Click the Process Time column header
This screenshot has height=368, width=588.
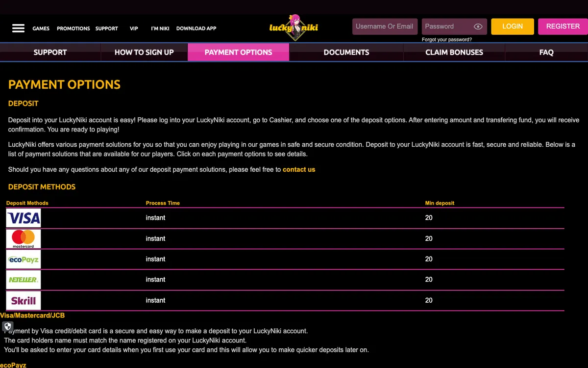click(163, 203)
